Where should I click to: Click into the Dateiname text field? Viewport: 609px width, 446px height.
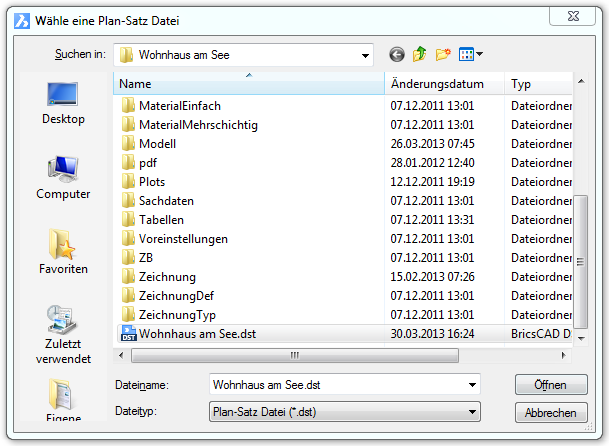(335, 384)
